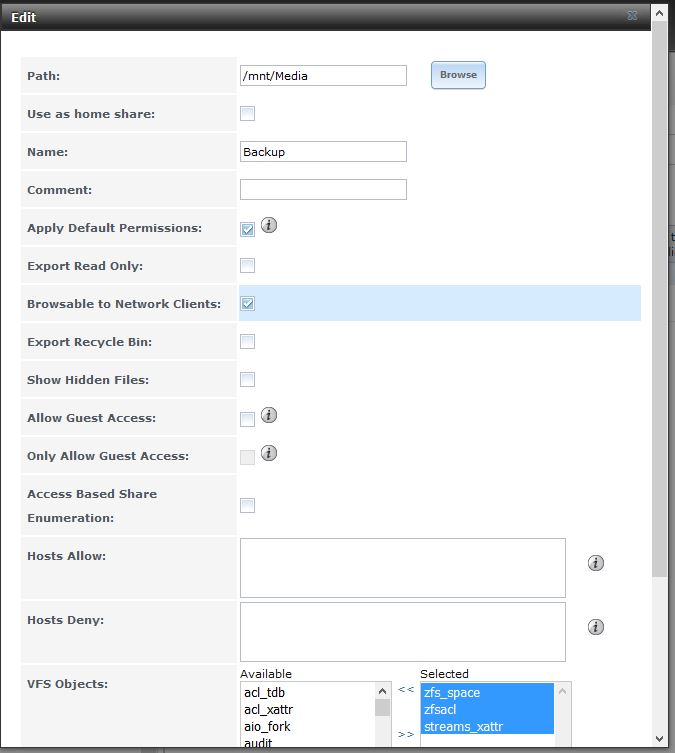Click the dialog vertical scrollbar thumb
The image size is (675, 753).
[660, 299]
